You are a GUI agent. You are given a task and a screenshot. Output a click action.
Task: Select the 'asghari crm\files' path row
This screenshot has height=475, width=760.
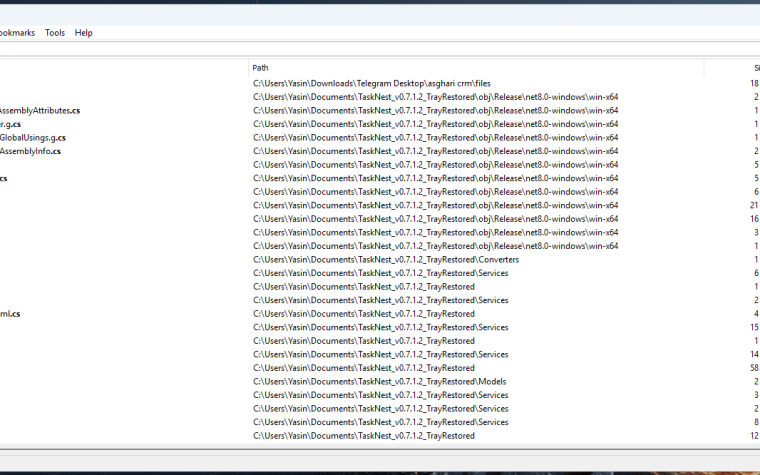click(372, 83)
